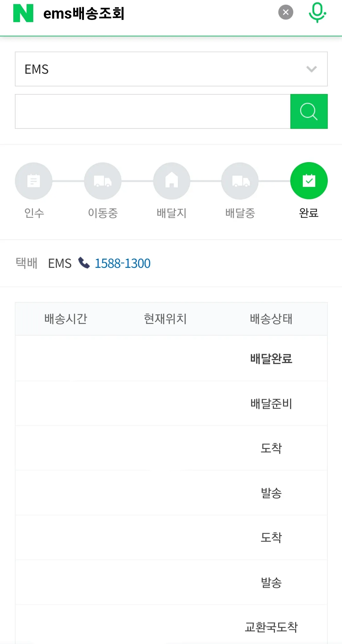Click the 배달중 delivery truck icon
Image resolution: width=342 pixels, height=644 pixels.
point(240,180)
